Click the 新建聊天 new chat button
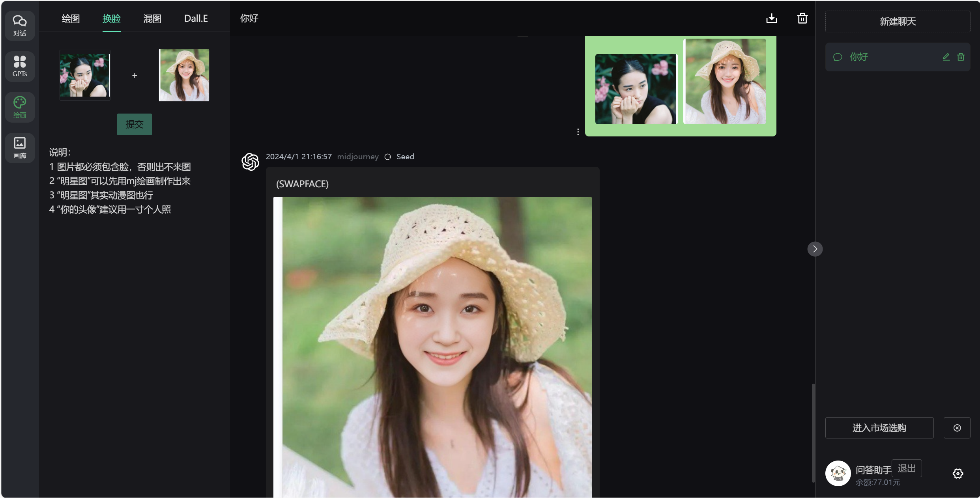Viewport: 980px width, 498px height. point(897,21)
